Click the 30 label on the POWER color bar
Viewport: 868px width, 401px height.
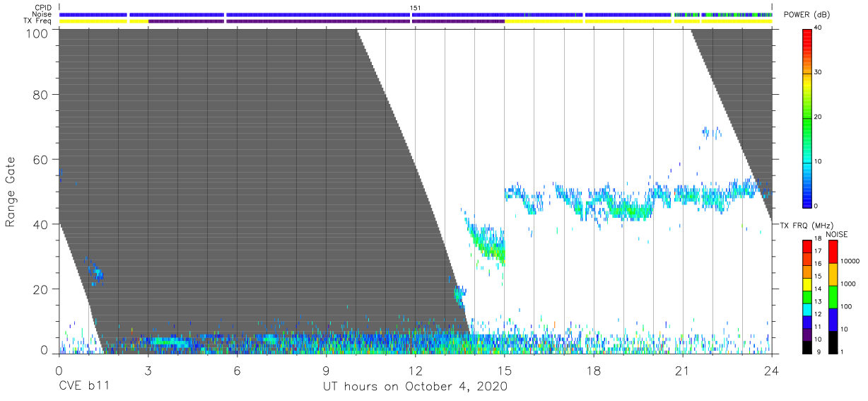(817, 72)
